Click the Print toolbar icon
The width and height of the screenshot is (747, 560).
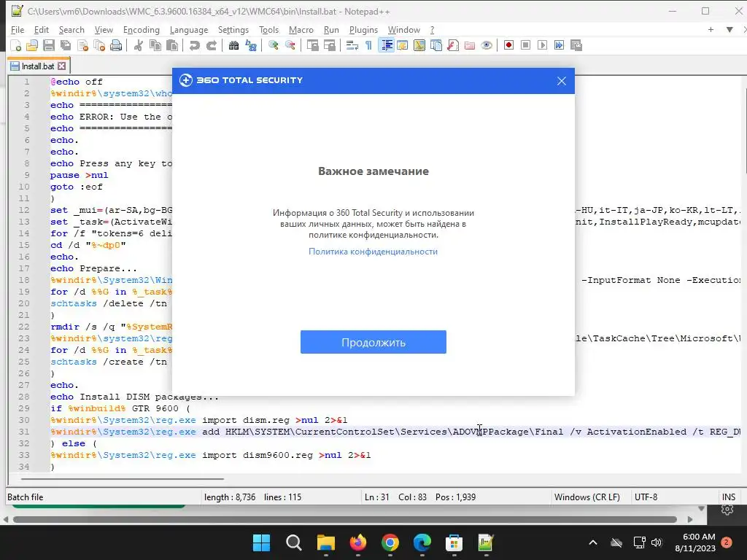[116, 45]
